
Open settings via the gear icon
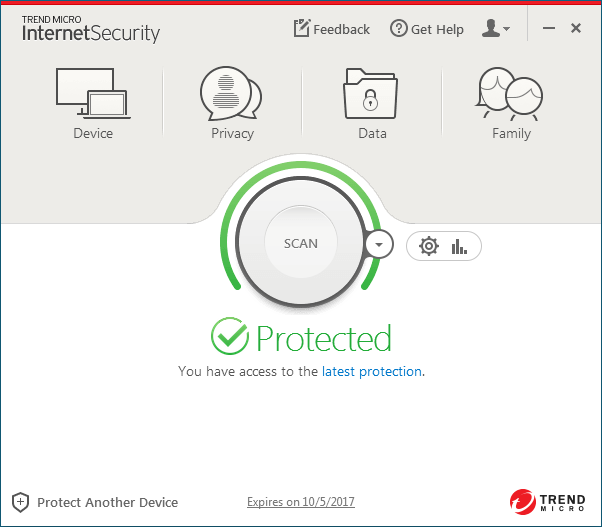429,245
